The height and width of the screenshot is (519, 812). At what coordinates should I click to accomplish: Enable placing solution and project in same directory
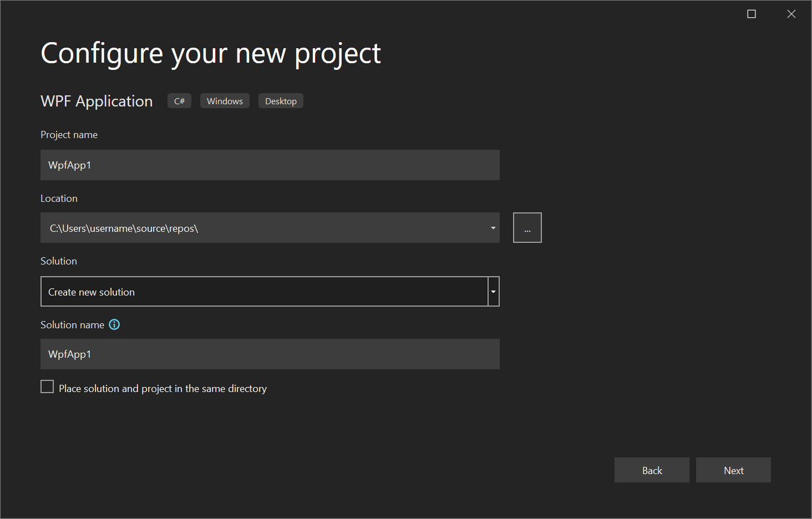pyautogui.click(x=47, y=386)
